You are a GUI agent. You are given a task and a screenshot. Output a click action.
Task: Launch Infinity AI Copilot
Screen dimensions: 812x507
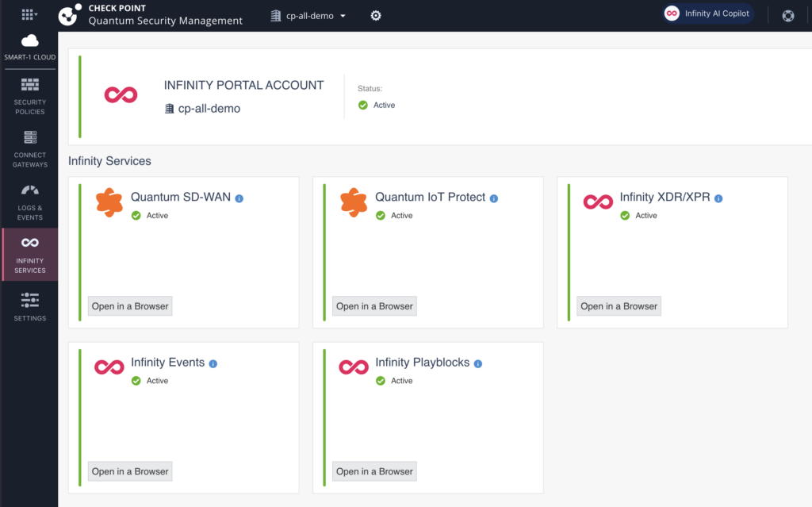point(707,13)
